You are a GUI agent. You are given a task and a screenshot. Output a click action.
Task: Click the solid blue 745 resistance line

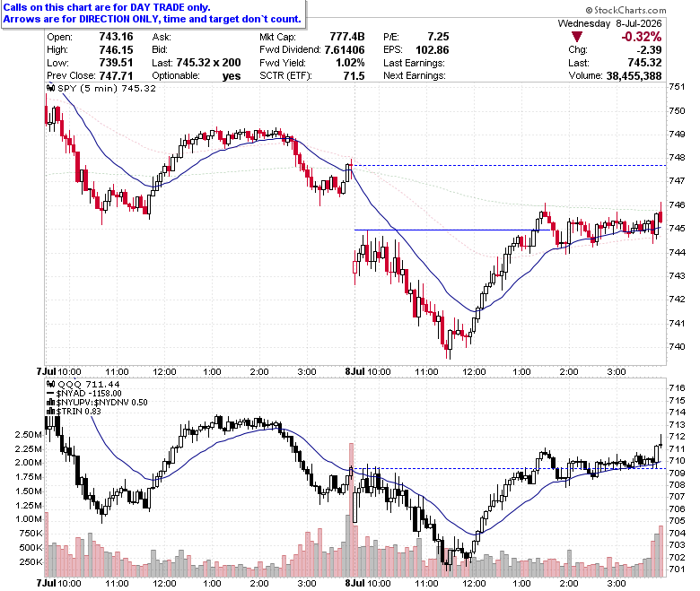pos(451,230)
